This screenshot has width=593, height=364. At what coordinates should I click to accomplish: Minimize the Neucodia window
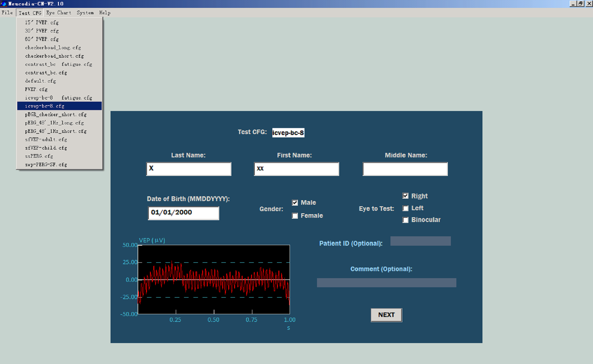(573, 4)
